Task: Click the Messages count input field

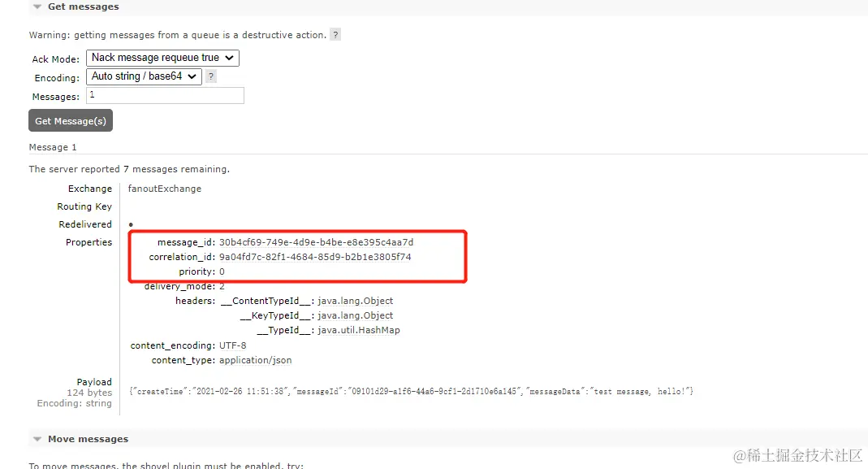Action: [x=165, y=95]
